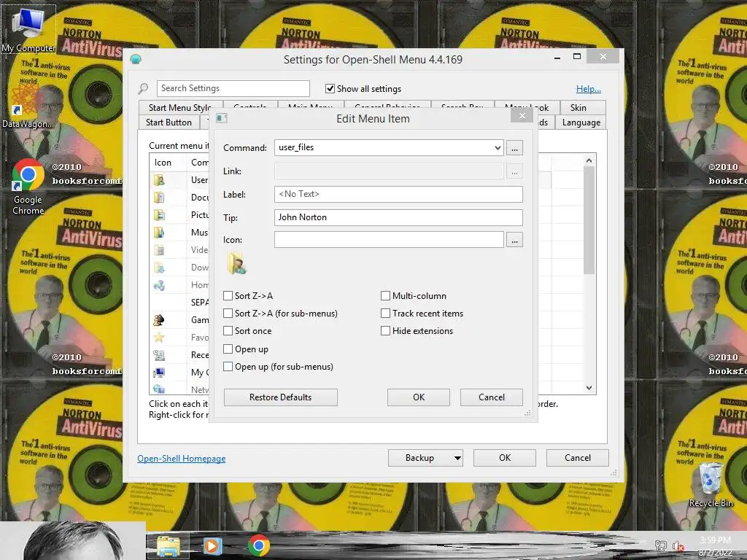Select the User files row icon
Screen dimensions: 747x560
(158, 180)
